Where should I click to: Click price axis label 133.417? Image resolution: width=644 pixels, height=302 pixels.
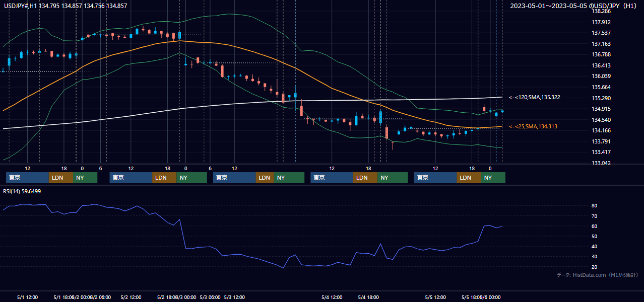pos(601,152)
